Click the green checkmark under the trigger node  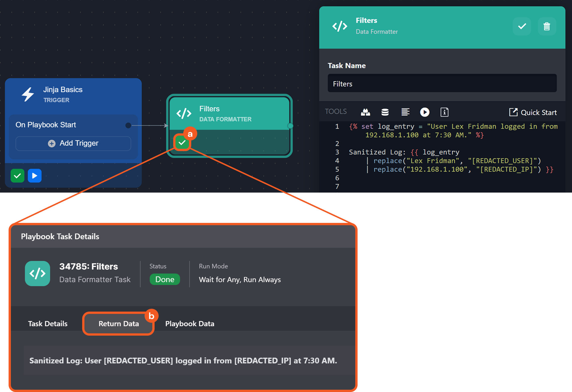pos(17,176)
